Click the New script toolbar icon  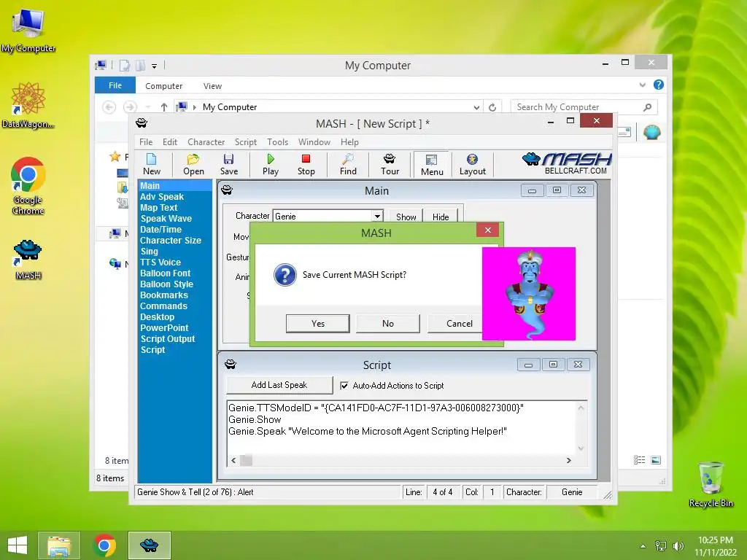point(152,164)
